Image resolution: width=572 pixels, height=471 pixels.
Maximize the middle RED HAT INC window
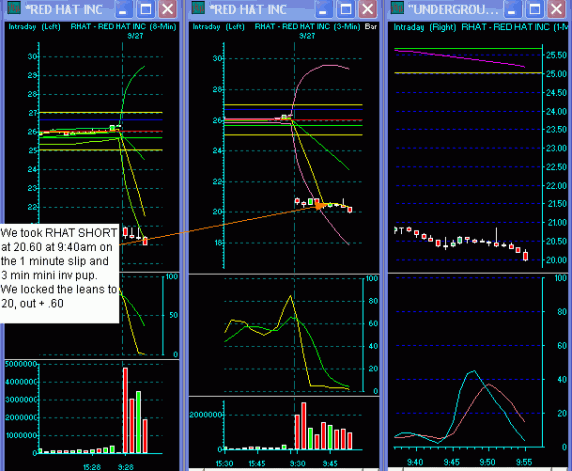click(x=345, y=9)
